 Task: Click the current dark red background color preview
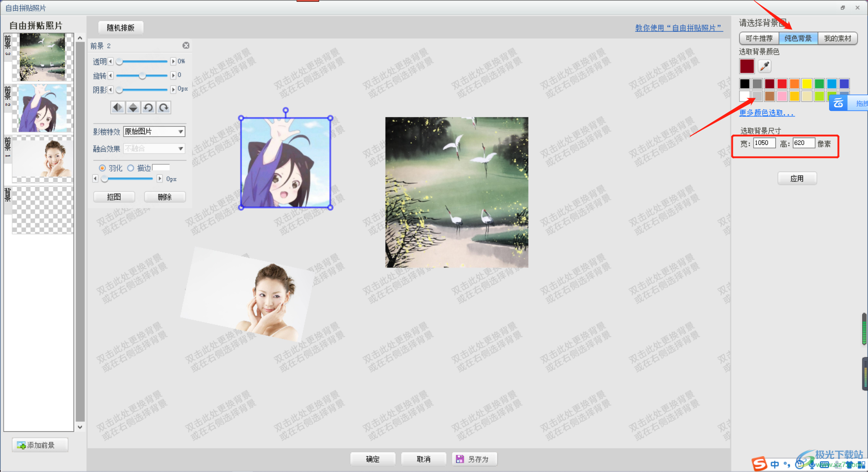(x=747, y=66)
